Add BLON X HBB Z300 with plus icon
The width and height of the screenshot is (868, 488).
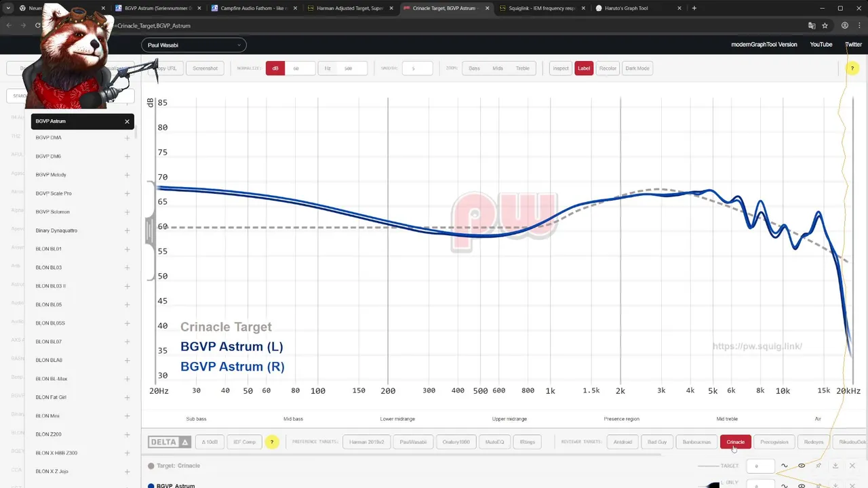point(127,453)
